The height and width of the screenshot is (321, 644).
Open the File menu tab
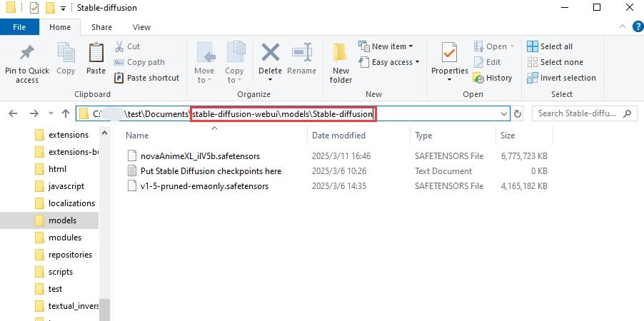click(19, 27)
